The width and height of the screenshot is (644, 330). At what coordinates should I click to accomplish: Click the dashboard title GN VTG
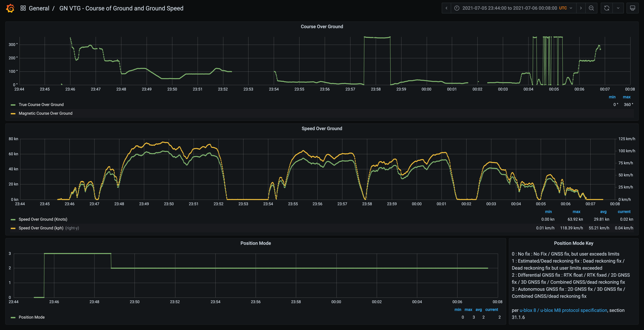tap(121, 8)
